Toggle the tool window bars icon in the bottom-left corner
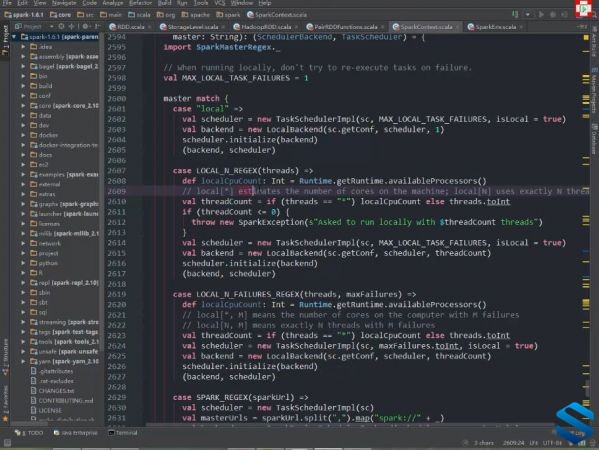This screenshot has width=599, height=450. 7,443
